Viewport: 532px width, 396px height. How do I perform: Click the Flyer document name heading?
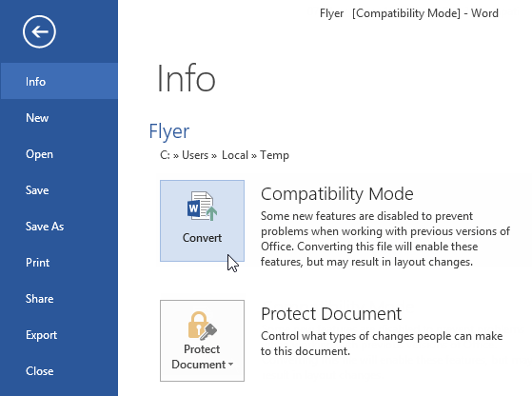pos(169,131)
